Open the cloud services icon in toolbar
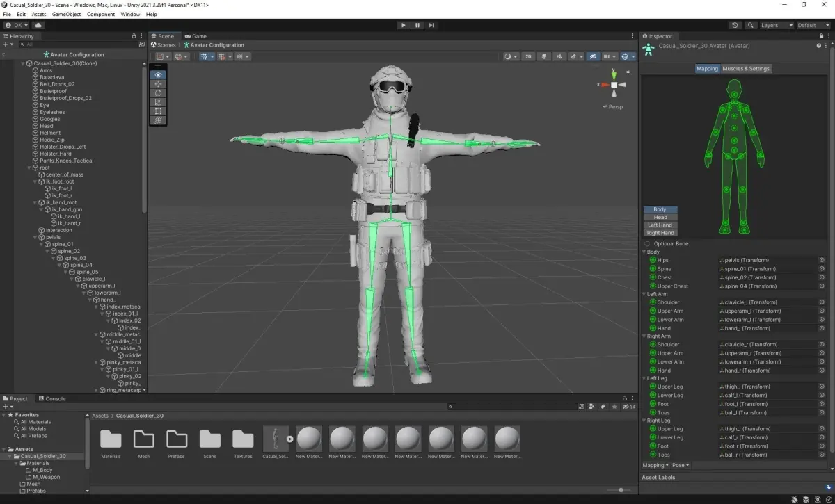This screenshot has width=835, height=504. pyautogui.click(x=38, y=25)
